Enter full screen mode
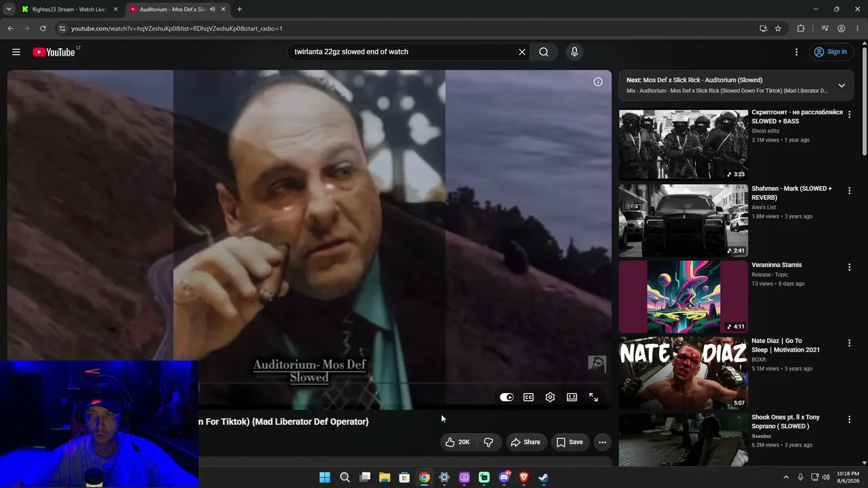Screen dimensions: 868x488 coord(593,397)
